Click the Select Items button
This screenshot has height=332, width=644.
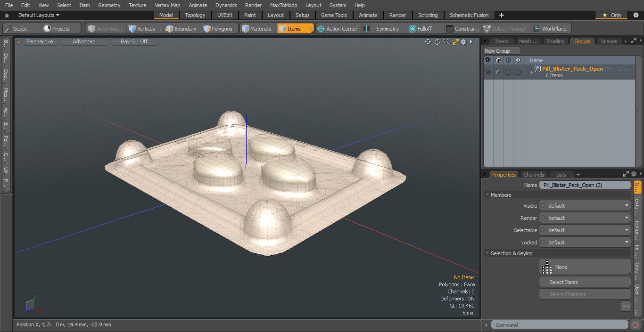[x=585, y=282]
